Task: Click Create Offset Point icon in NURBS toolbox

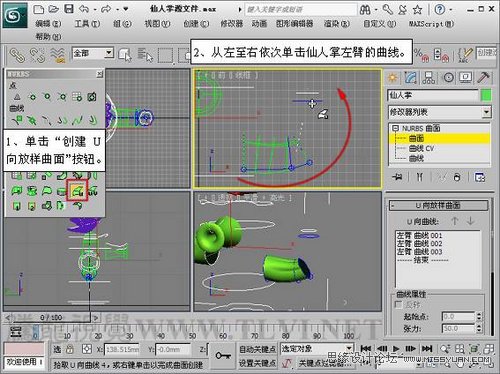Action: click(x=32, y=97)
